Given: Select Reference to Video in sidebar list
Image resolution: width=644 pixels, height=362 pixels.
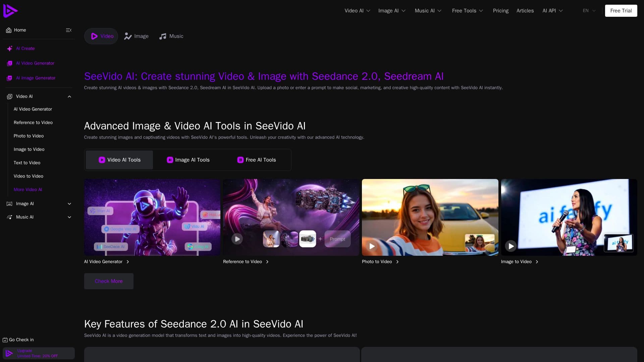Looking at the screenshot, I should tap(33, 123).
